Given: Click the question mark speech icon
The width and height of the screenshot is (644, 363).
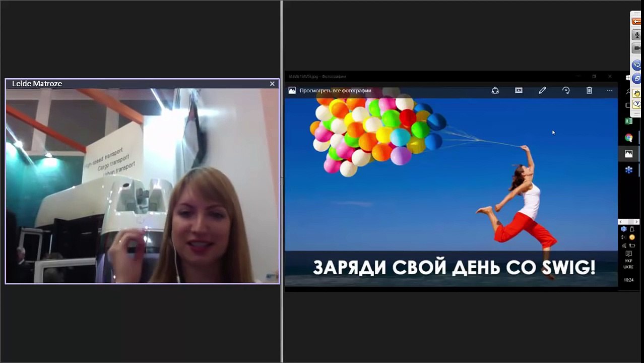Looking at the screenshot, I should pyautogui.click(x=637, y=103).
